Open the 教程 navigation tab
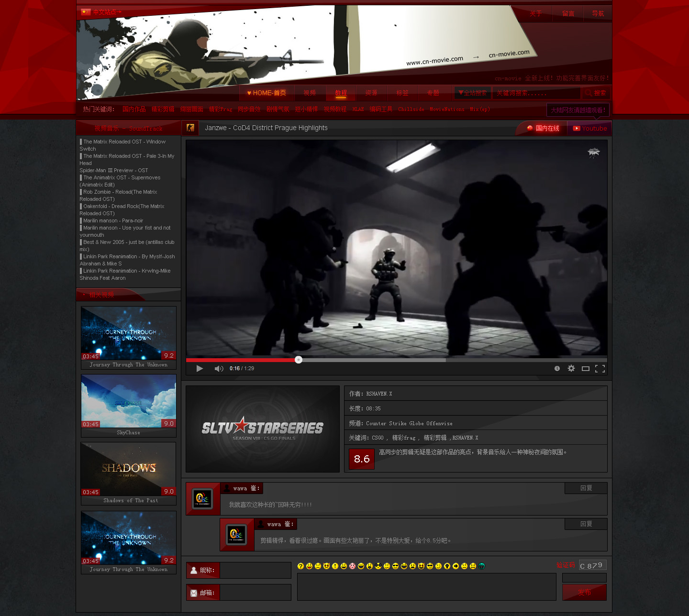 [341, 93]
